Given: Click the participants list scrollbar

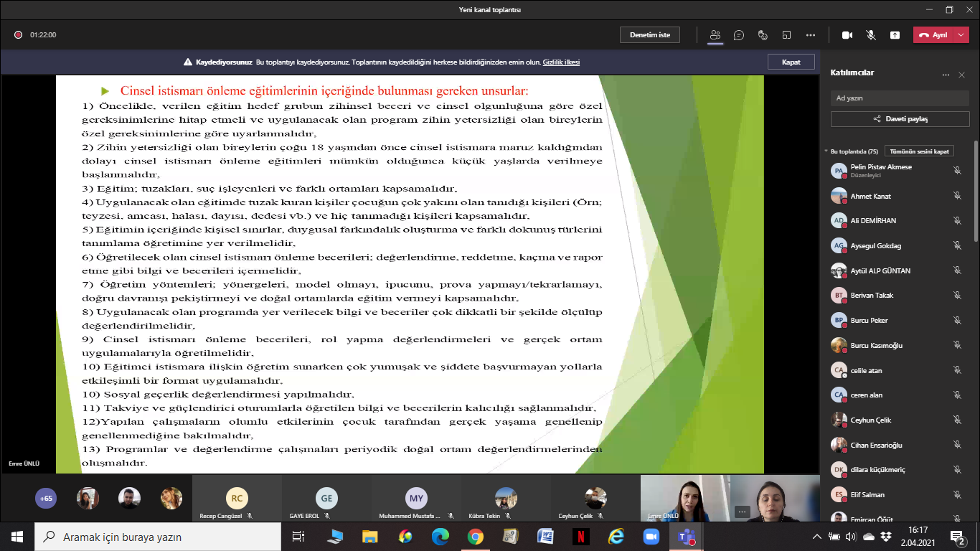Looking at the screenshot, I should [976, 191].
